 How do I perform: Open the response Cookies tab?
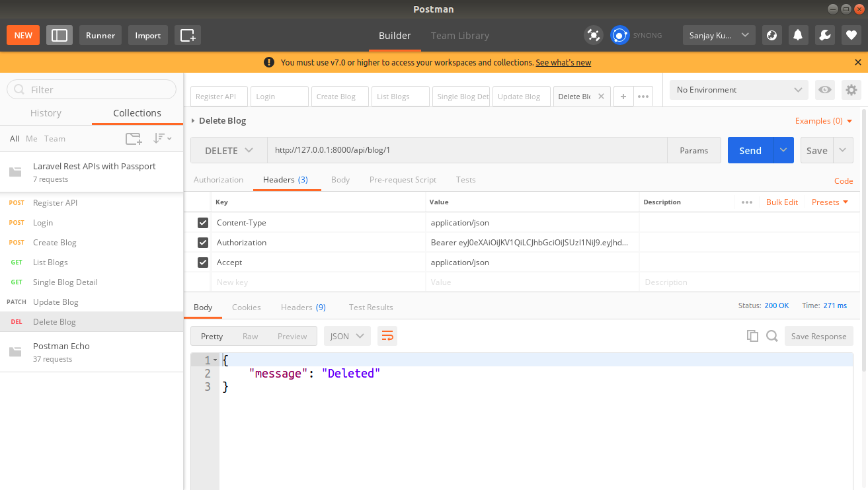tap(247, 307)
